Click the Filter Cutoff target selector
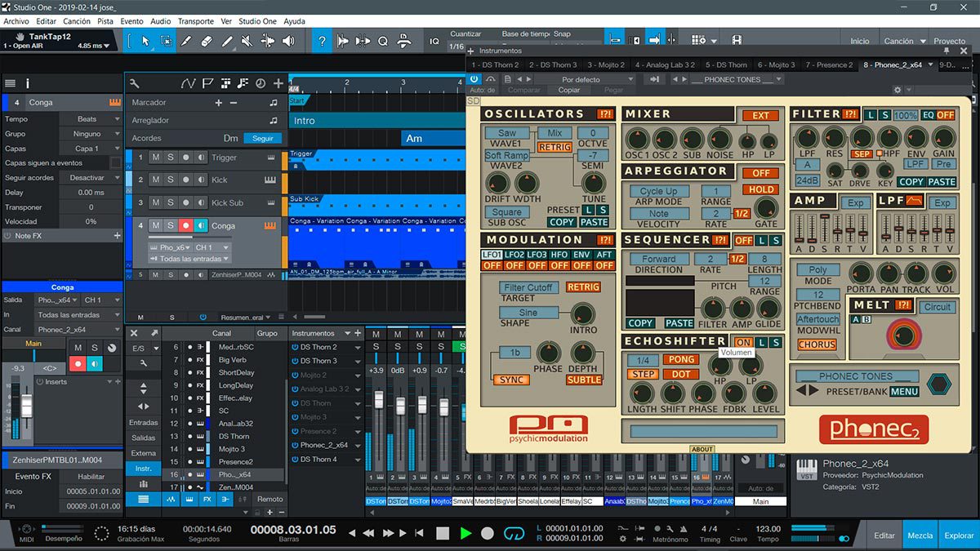The width and height of the screenshot is (980, 551). point(530,287)
